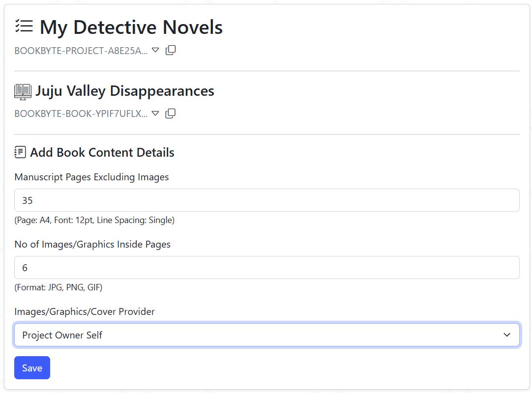This screenshot has height=393, width=532.
Task: Click the notebook icon beside Add Book Content Details
Action: [20, 152]
